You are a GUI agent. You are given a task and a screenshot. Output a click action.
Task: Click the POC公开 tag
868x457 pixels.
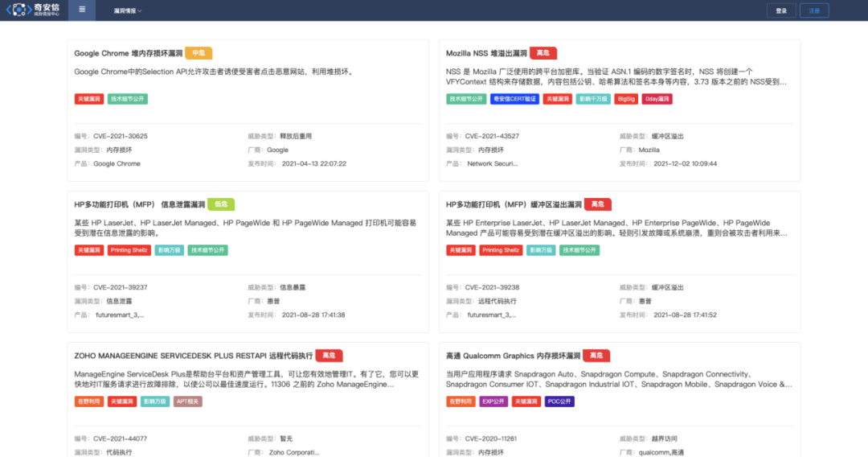[x=559, y=401]
